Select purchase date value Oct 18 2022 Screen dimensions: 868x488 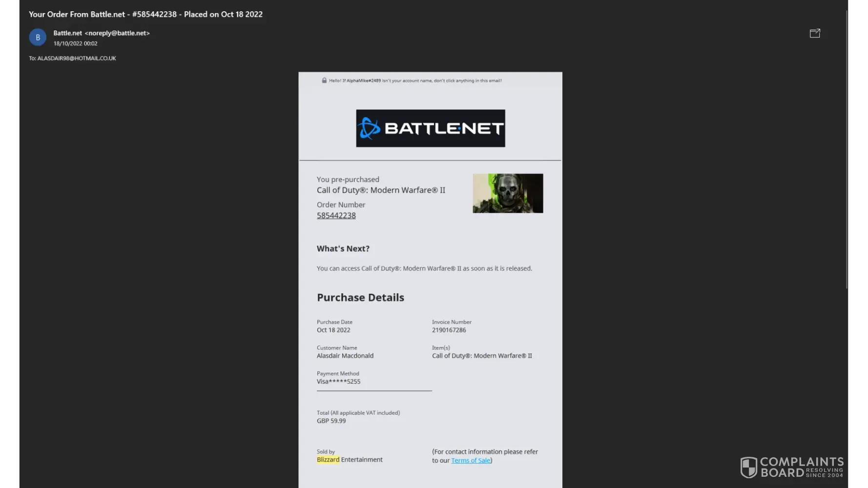coord(333,330)
